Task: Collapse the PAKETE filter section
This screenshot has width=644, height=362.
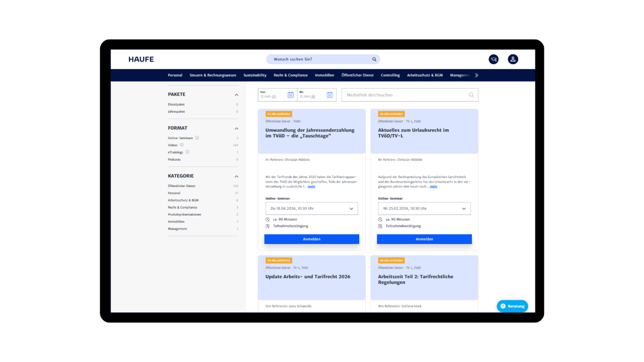Action: click(x=236, y=95)
